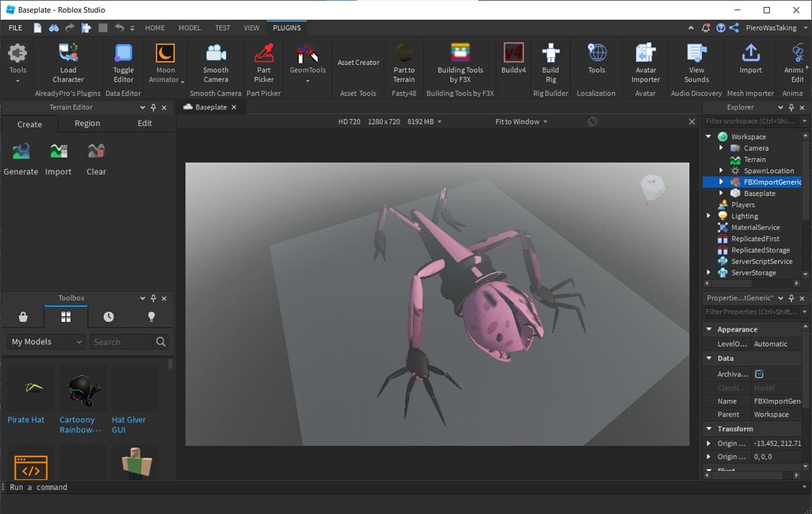Click the Asset Creator button
This screenshot has height=514, width=812.
click(358, 62)
